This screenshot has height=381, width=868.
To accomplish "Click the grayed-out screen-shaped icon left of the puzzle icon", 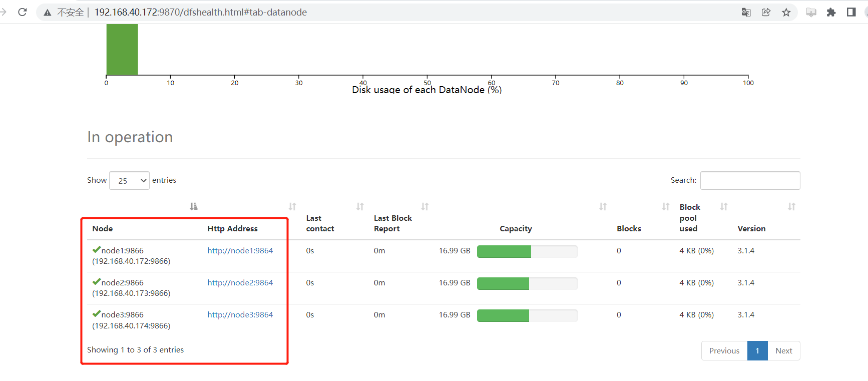I will coord(811,13).
